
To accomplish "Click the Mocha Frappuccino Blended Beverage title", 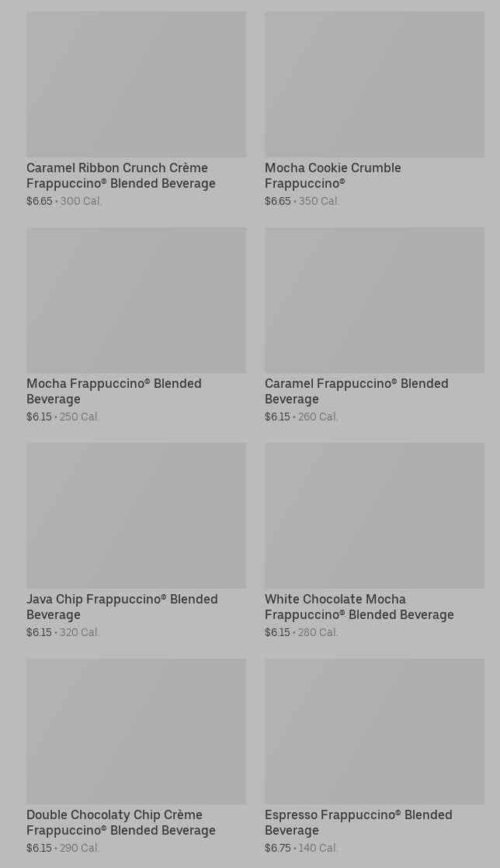I will click(x=113, y=391).
